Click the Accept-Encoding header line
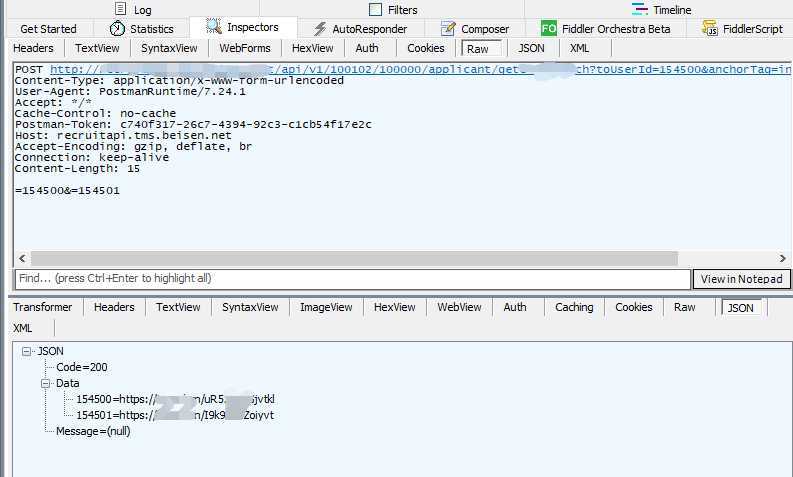Image resolution: width=793 pixels, height=477 pixels. (x=134, y=147)
